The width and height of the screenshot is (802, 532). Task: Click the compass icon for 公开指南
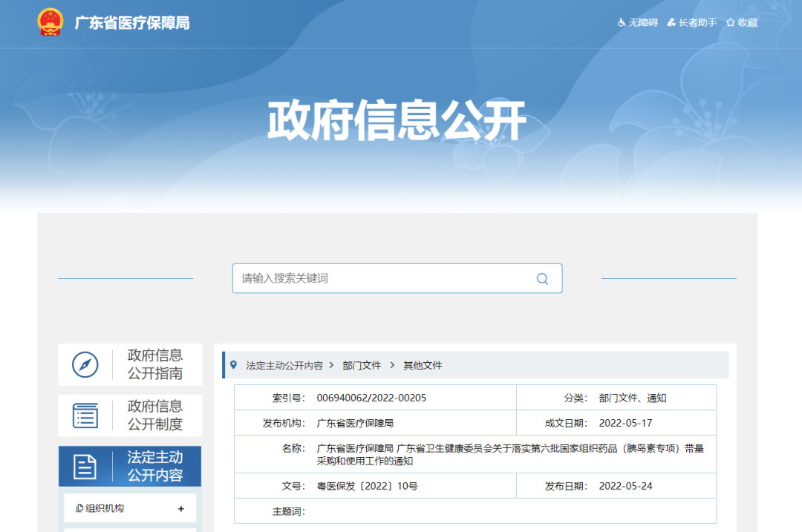tap(85, 364)
